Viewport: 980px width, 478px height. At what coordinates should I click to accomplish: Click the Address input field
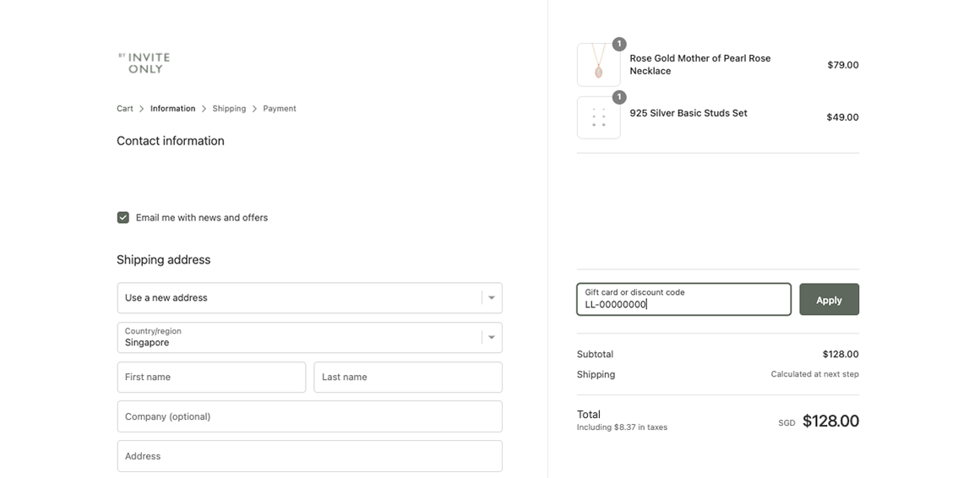310,456
